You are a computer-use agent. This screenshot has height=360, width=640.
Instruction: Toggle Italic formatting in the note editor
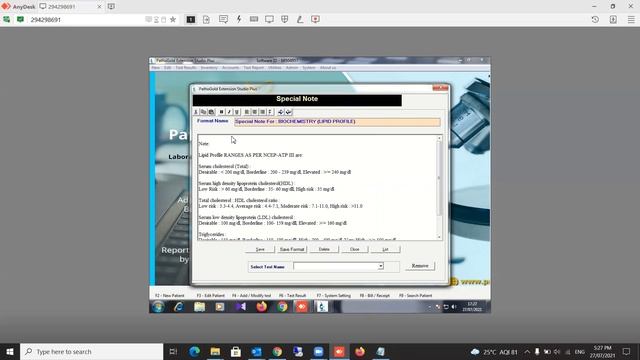(x=229, y=112)
